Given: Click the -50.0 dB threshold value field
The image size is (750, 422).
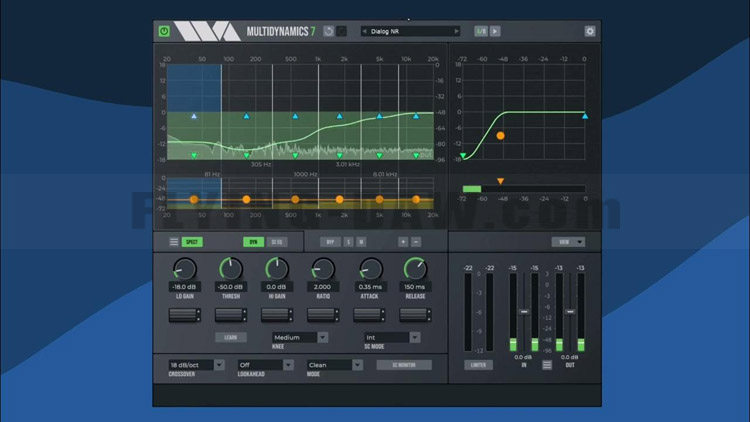Looking at the screenshot, I should 231,287.
